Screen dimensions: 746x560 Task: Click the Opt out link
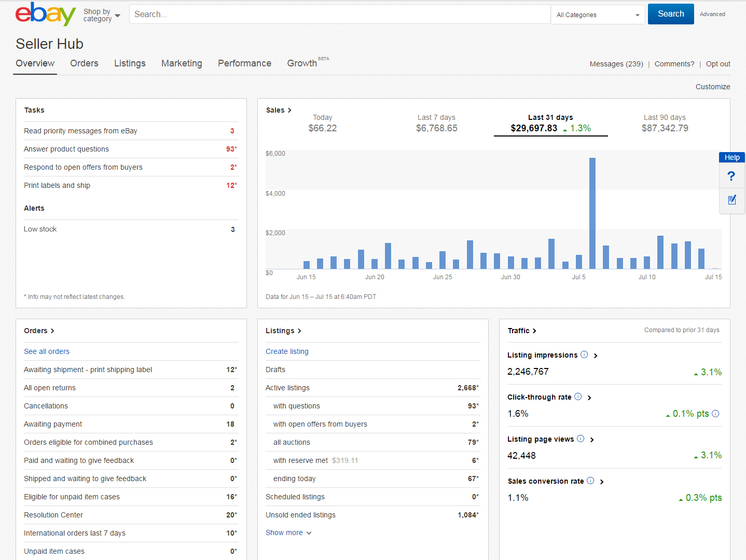[x=718, y=64]
